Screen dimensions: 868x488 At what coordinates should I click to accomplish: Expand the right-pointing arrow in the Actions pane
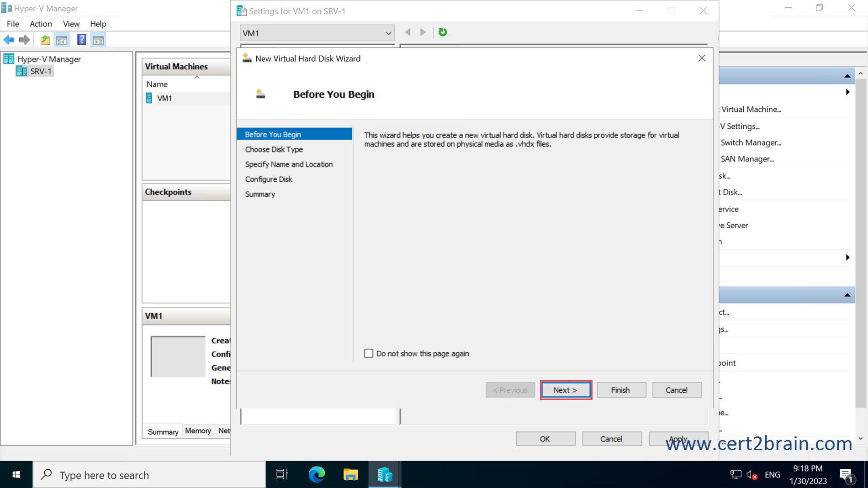point(848,92)
